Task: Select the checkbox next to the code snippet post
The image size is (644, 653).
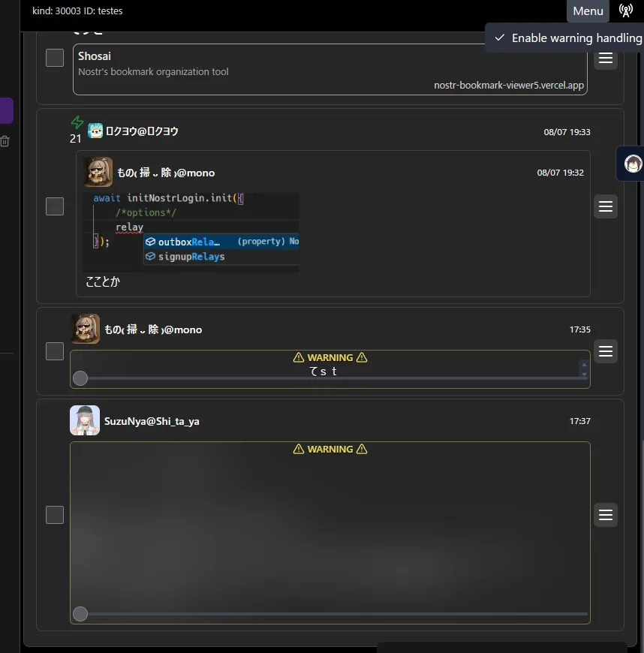Action: point(55,206)
